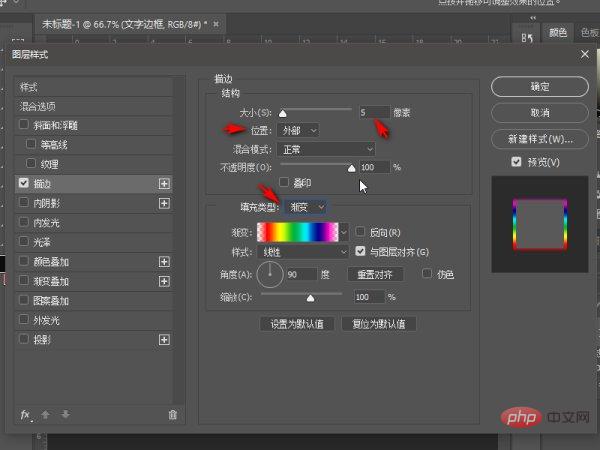Click the stroke preview thumbnail
The width and height of the screenshot is (600, 450).
click(x=540, y=224)
